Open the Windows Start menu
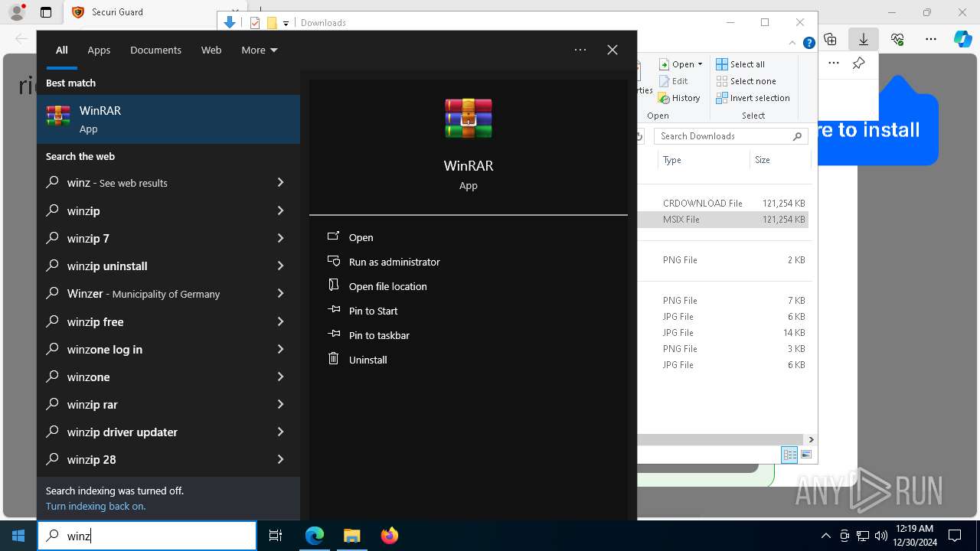Viewport: 980px width, 551px height. 18,536
